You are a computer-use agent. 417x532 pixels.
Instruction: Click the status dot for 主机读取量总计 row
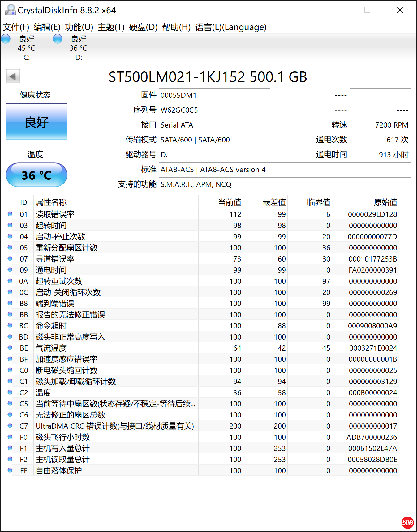(10, 459)
